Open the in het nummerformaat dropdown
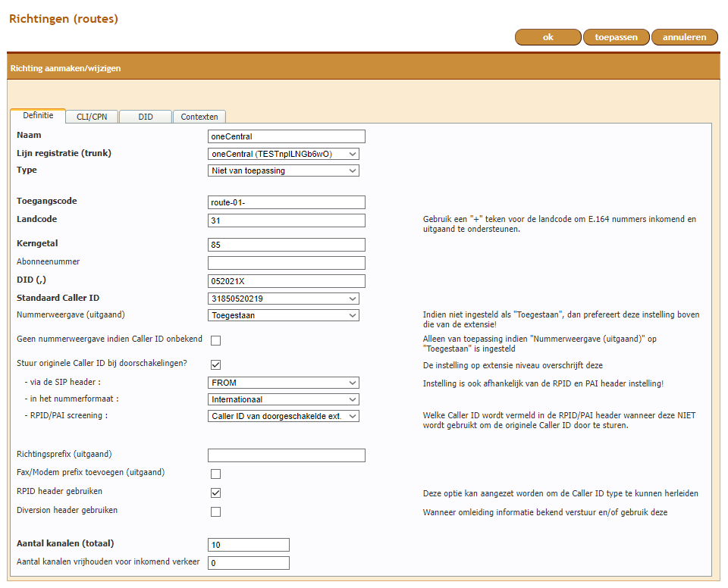The image size is (728, 588). click(x=283, y=399)
